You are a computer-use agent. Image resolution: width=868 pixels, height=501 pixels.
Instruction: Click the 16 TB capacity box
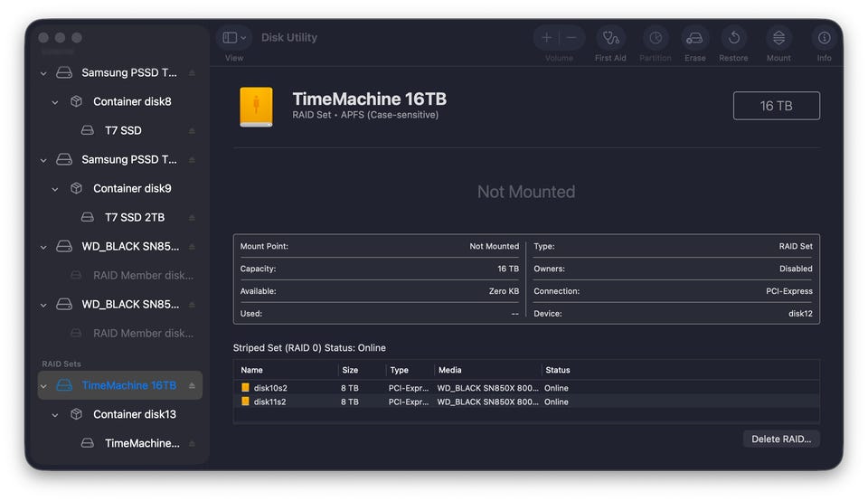click(x=776, y=106)
